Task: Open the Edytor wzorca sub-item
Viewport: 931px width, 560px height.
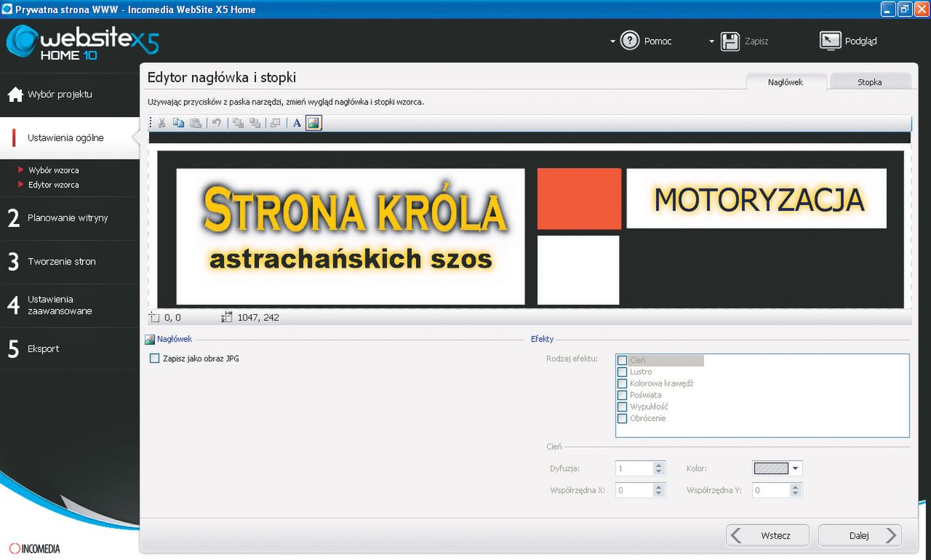Action: click(x=54, y=185)
